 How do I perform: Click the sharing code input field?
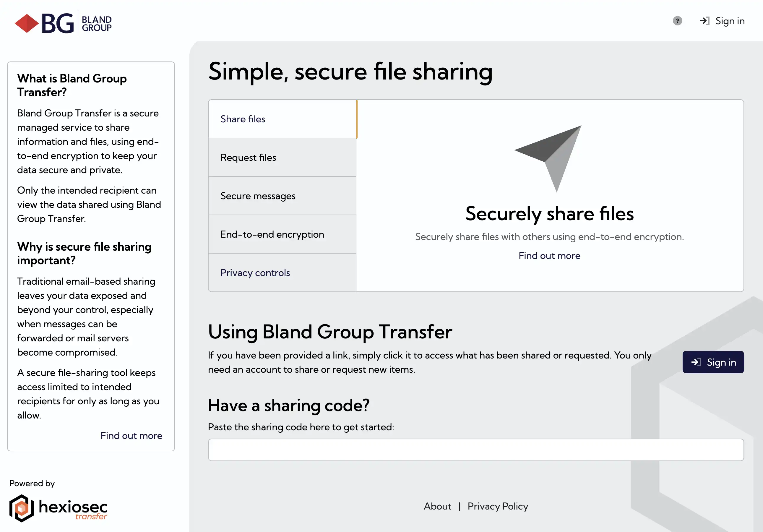[475, 450]
